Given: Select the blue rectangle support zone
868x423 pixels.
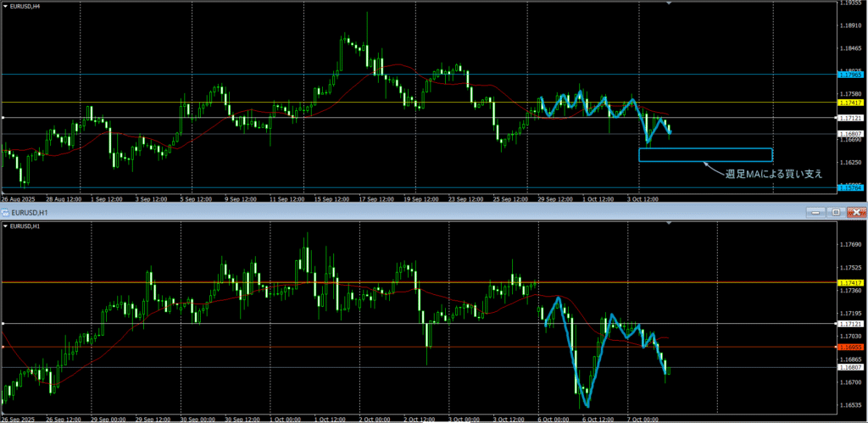Looking at the screenshot, I should (x=705, y=155).
